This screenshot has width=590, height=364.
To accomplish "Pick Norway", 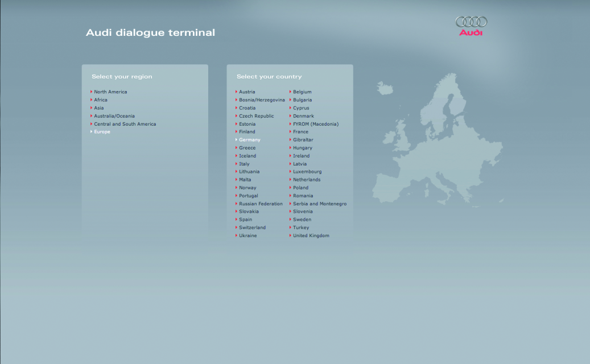I will (247, 188).
